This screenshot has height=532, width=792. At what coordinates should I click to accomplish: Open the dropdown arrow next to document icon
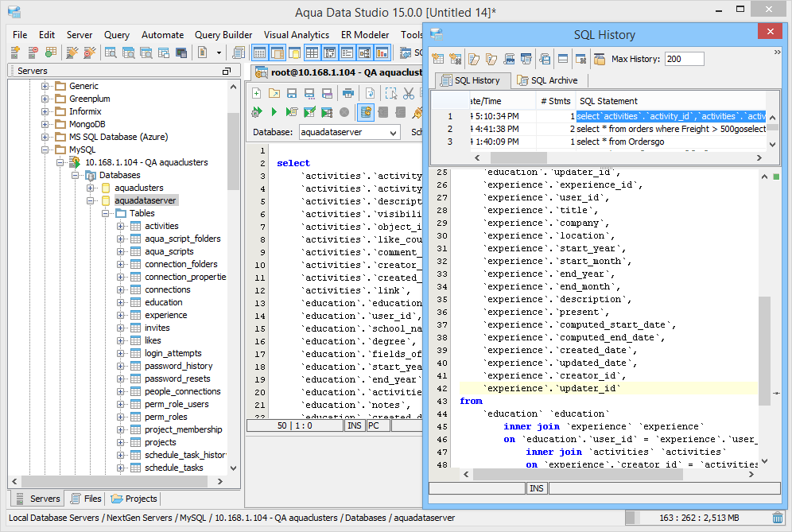point(219,52)
